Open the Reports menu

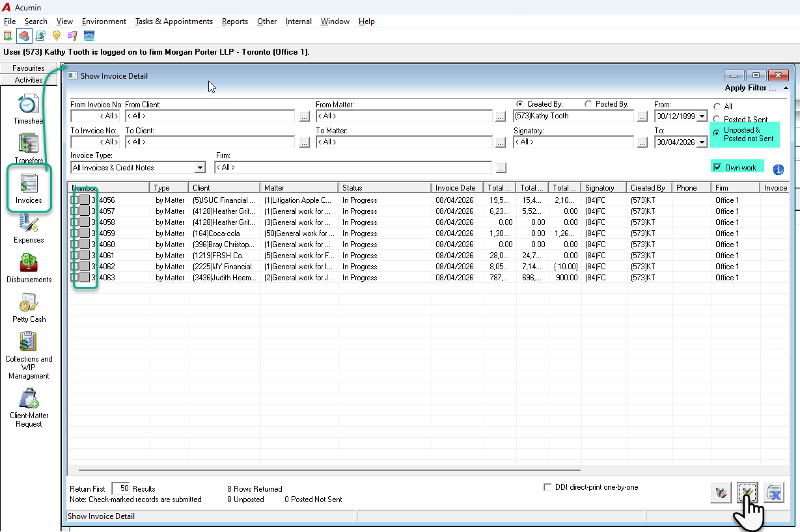(x=234, y=21)
